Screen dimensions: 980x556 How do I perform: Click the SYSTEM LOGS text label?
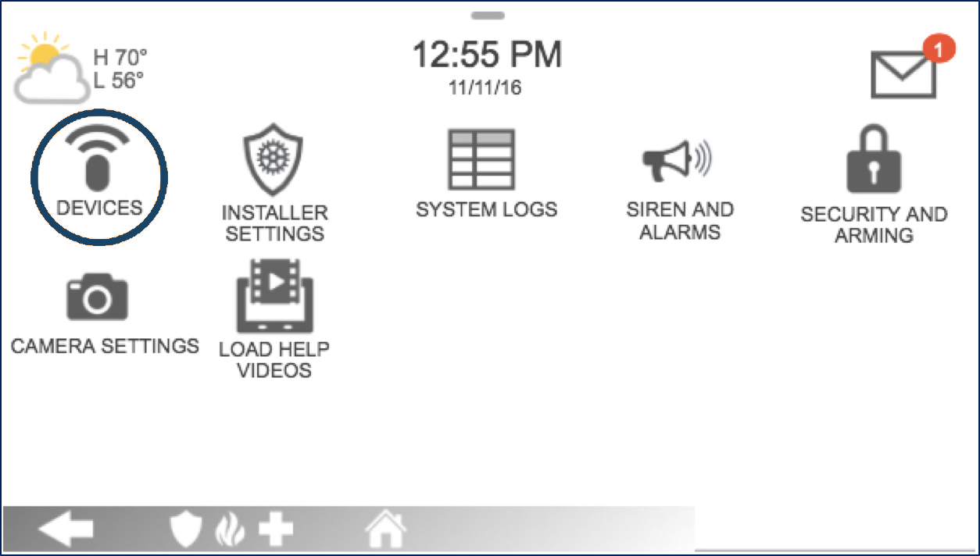click(x=486, y=209)
